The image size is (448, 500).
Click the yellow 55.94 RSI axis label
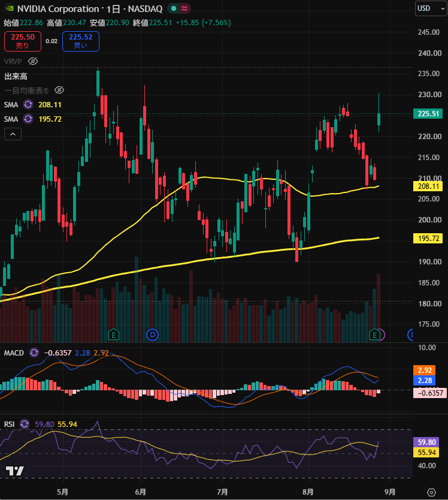point(426,452)
